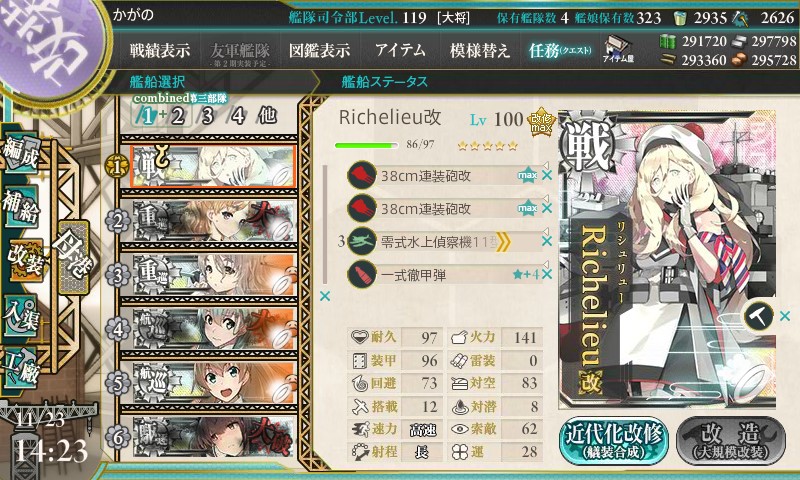Switch to fleet 4 tab

pyautogui.click(x=238, y=116)
